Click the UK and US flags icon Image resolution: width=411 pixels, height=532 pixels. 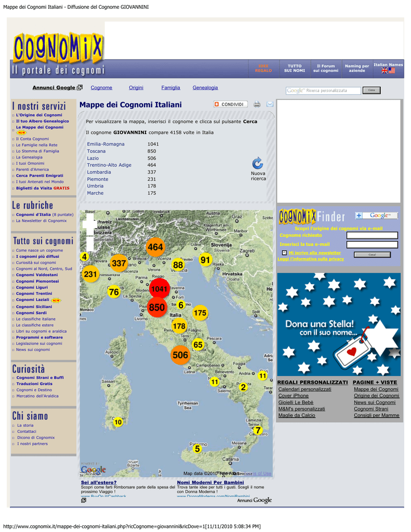[x=388, y=71]
